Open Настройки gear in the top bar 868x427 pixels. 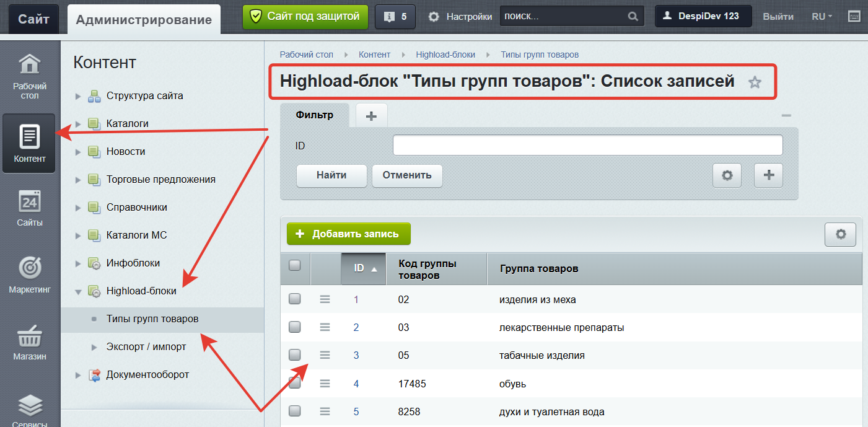[x=460, y=17]
